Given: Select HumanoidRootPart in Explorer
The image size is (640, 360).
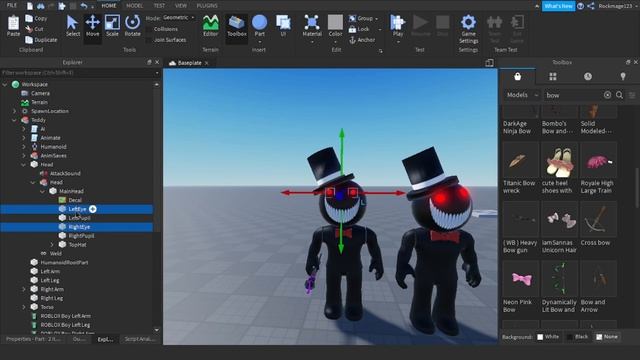Looking at the screenshot, I should click(64, 262).
